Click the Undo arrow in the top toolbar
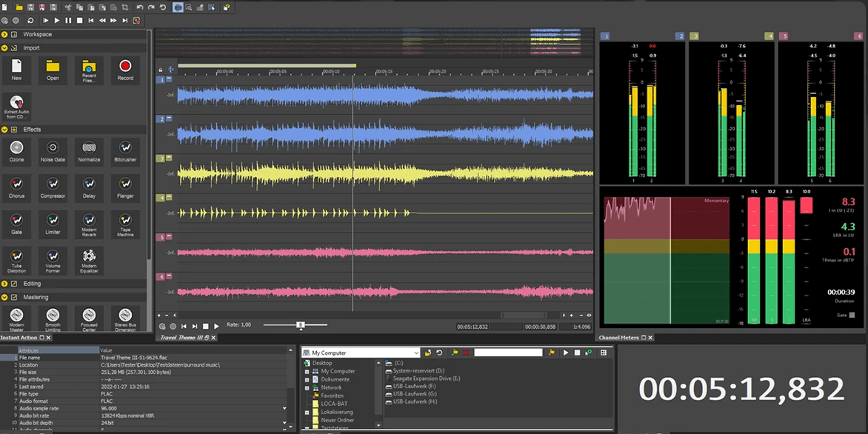This screenshot has height=434, width=868. (x=139, y=7)
